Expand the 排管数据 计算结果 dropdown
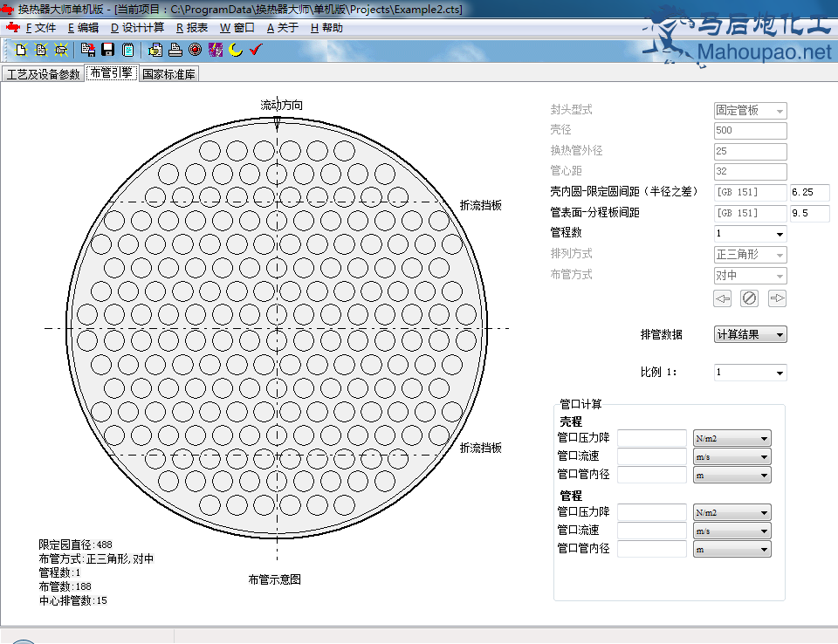Image resolution: width=838 pixels, height=644 pixels. click(x=779, y=334)
